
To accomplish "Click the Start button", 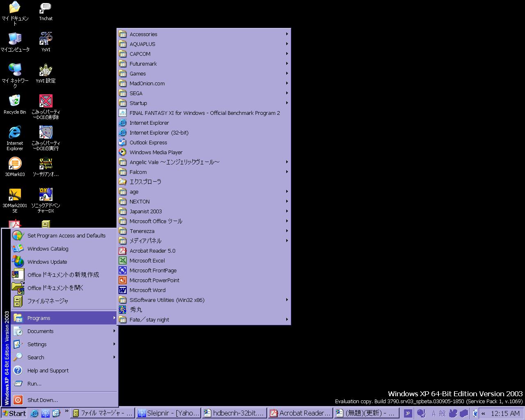I will [14, 413].
